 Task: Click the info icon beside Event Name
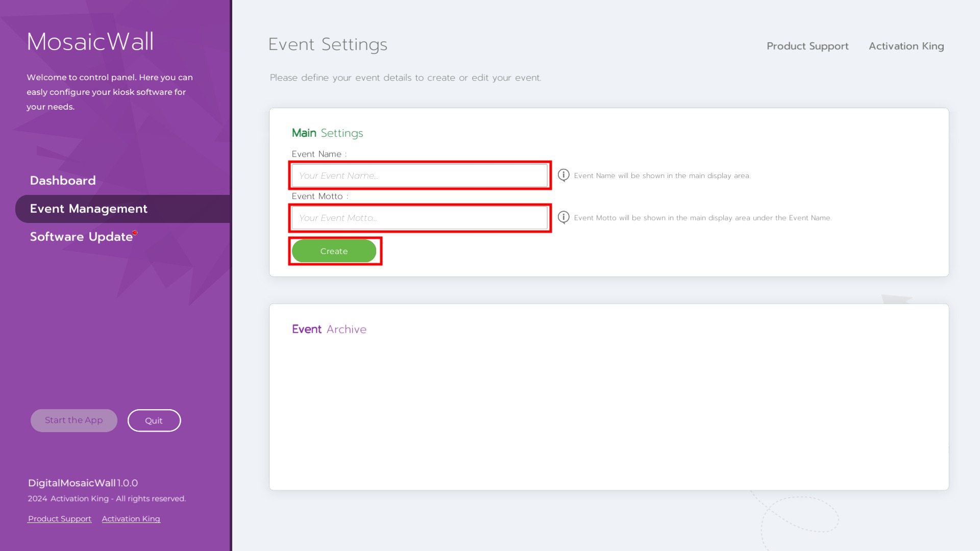[563, 175]
